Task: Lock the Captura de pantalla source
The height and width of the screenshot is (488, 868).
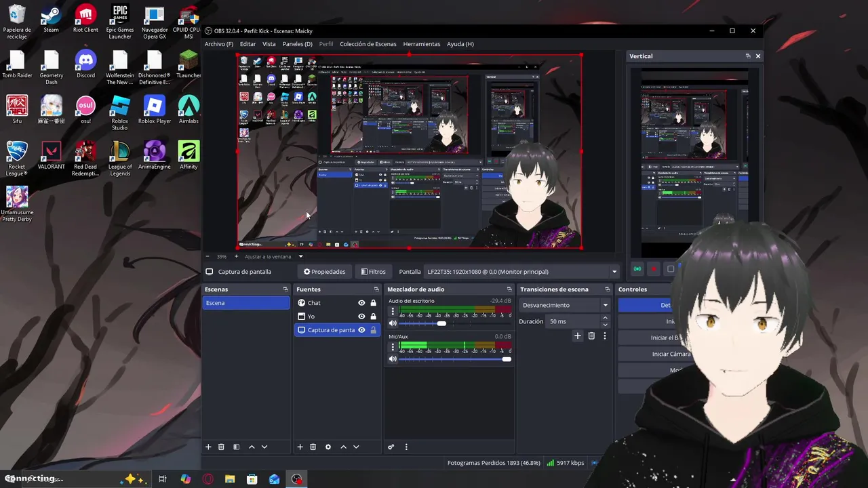Action: 373,330
